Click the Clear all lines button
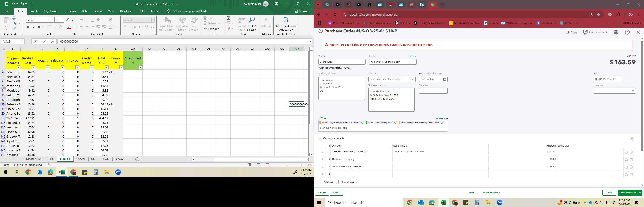Viewport: 644px width, 207px height. pos(347,182)
